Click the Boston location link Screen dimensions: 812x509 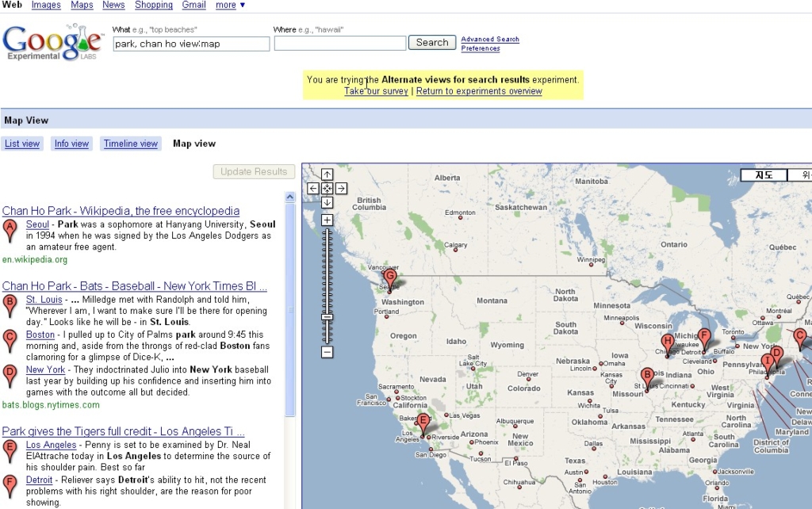[40, 335]
